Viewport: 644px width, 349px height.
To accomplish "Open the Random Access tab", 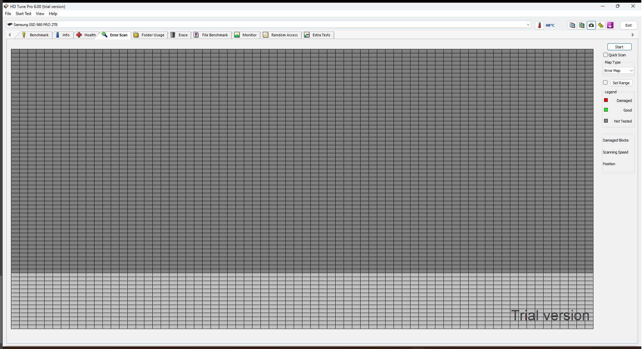I will click(x=281, y=35).
